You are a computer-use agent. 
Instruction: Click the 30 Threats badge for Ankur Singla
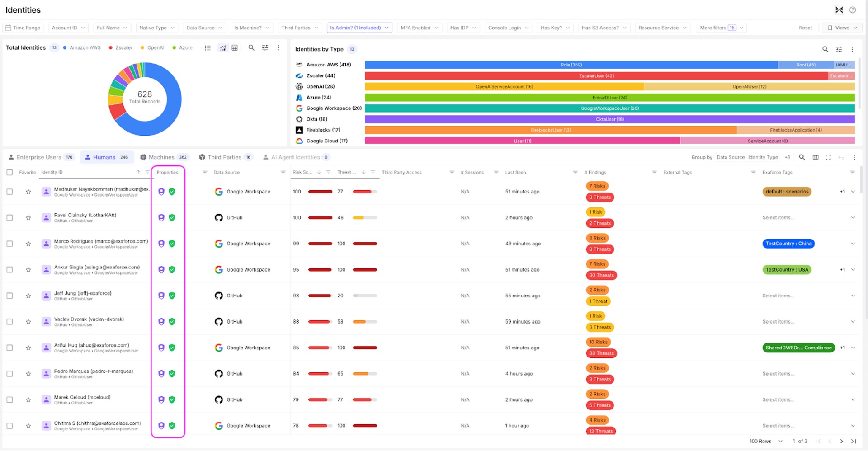pyautogui.click(x=601, y=275)
